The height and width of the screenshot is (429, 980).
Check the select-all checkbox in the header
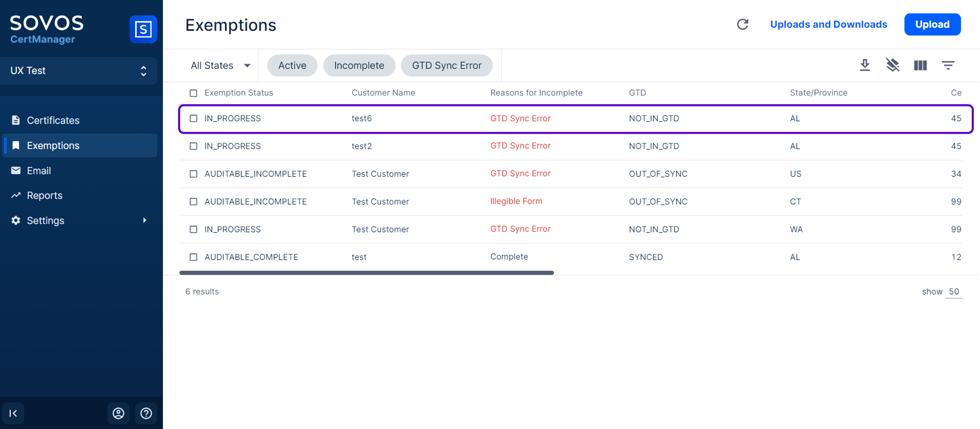pos(193,93)
